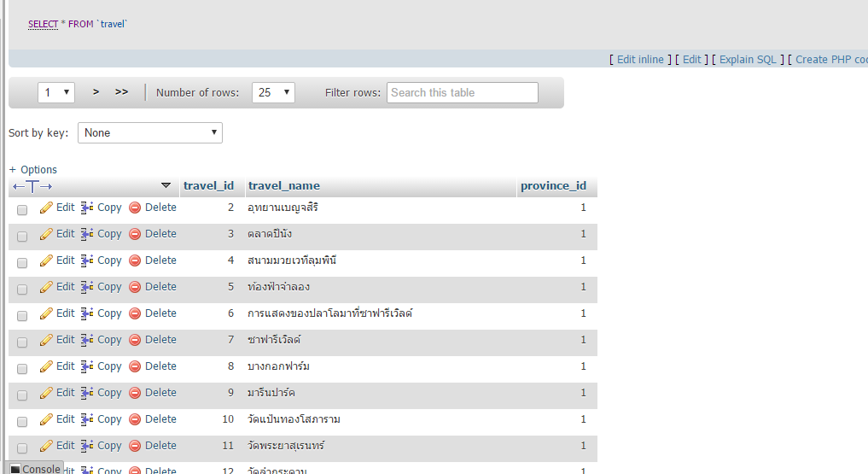Open the page number dropdown
Screen dimensions: 868x474
56,92
